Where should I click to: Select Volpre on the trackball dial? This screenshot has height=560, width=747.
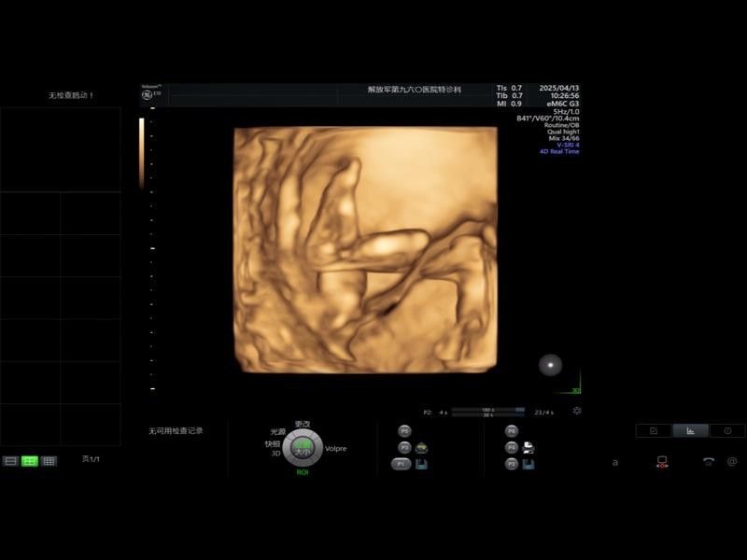coord(335,449)
